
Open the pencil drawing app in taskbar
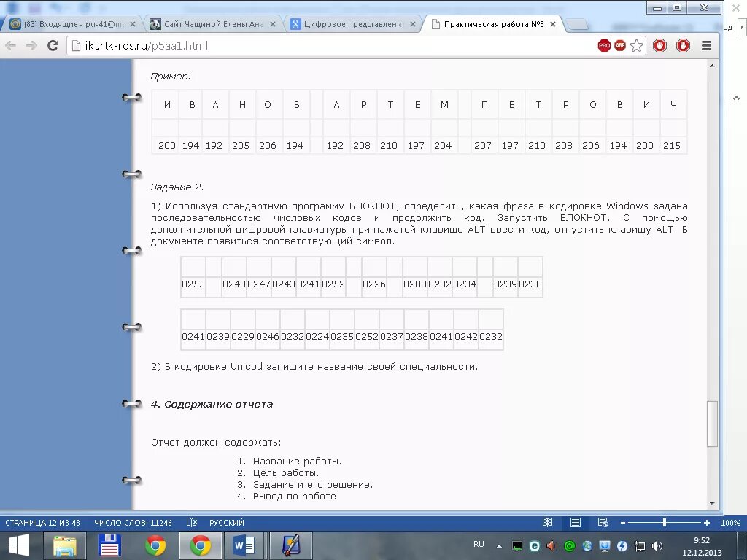pos(290,545)
